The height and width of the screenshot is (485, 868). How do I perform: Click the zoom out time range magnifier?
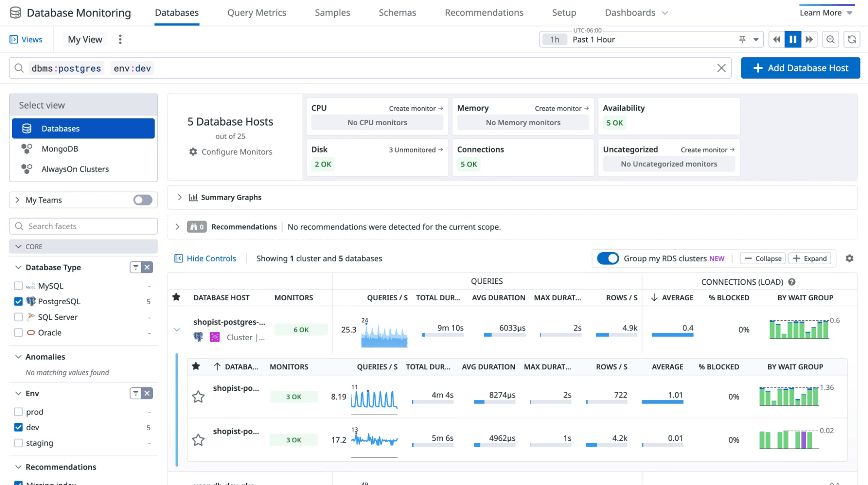coord(830,40)
